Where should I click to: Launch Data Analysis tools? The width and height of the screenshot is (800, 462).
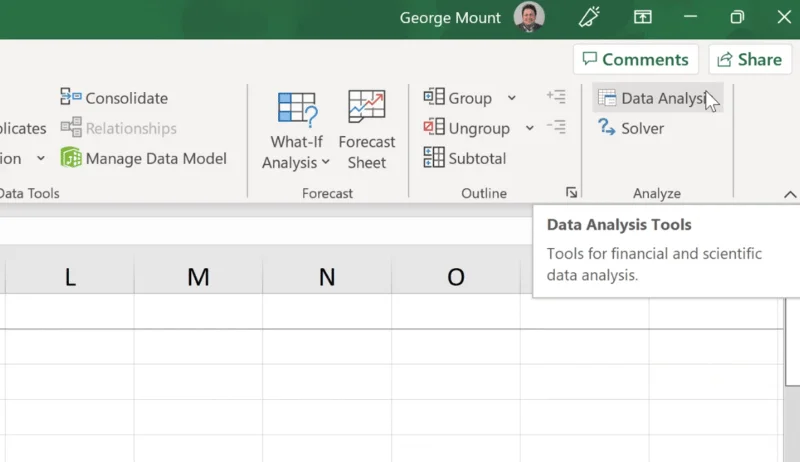point(658,97)
